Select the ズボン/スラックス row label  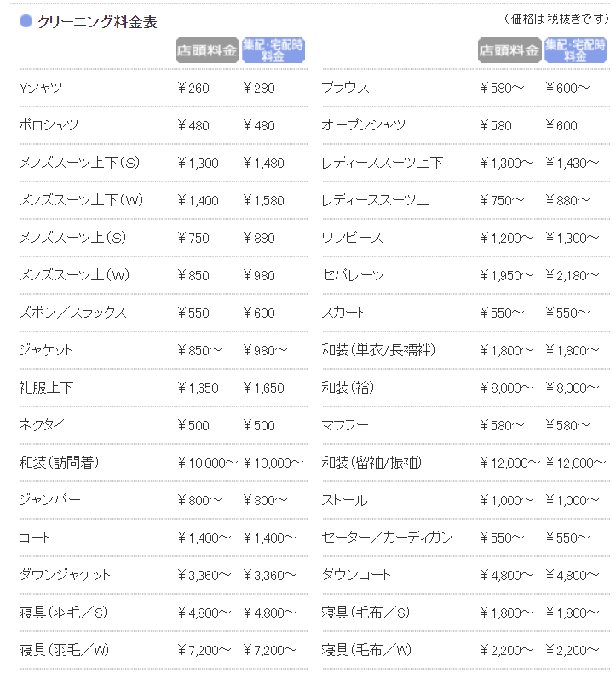(73, 313)
